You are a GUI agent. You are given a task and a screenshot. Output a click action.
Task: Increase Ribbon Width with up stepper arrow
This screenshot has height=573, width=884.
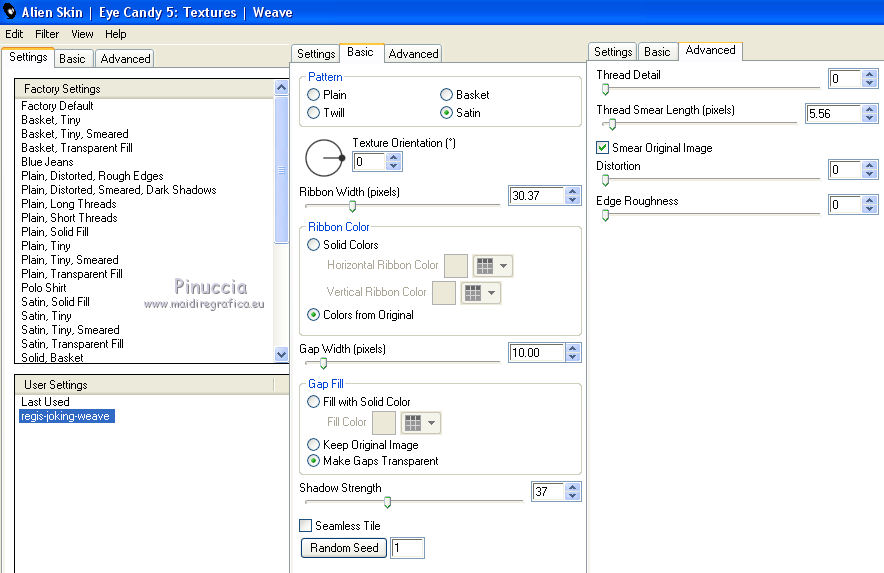(573, 191)
